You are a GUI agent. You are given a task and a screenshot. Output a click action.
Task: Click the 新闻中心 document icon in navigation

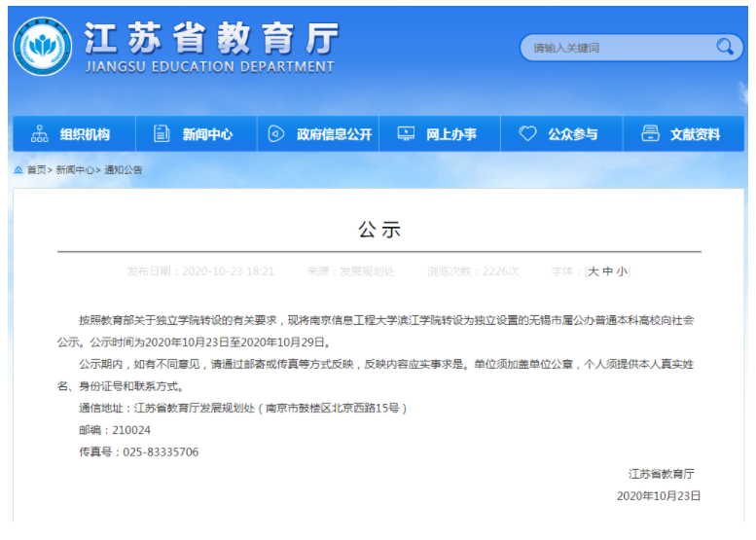(162, 134)
